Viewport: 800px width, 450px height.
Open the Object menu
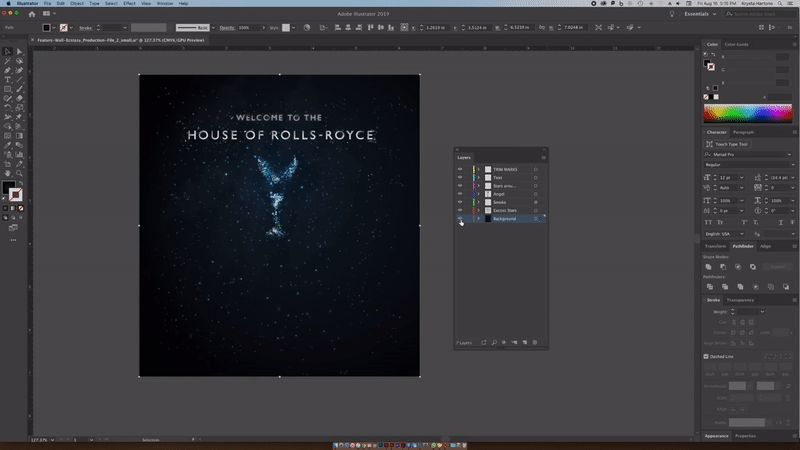click(x=77, y=3)
